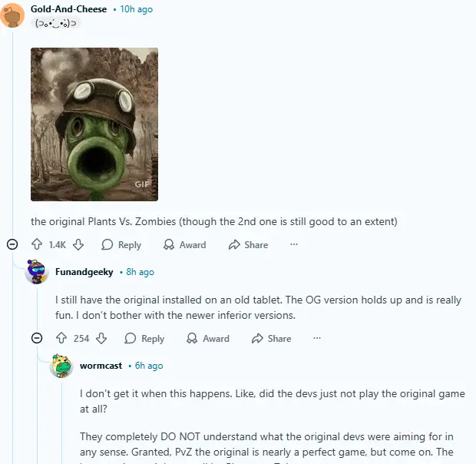476x464 pixels.
Task: Share Gold-And-Cheese's comment
Action: [248, 244]
